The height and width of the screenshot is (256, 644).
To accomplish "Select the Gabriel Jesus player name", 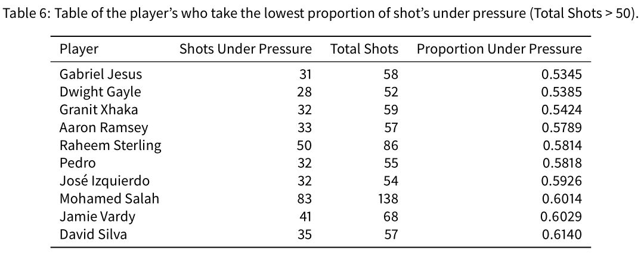I will click(101, 74).
